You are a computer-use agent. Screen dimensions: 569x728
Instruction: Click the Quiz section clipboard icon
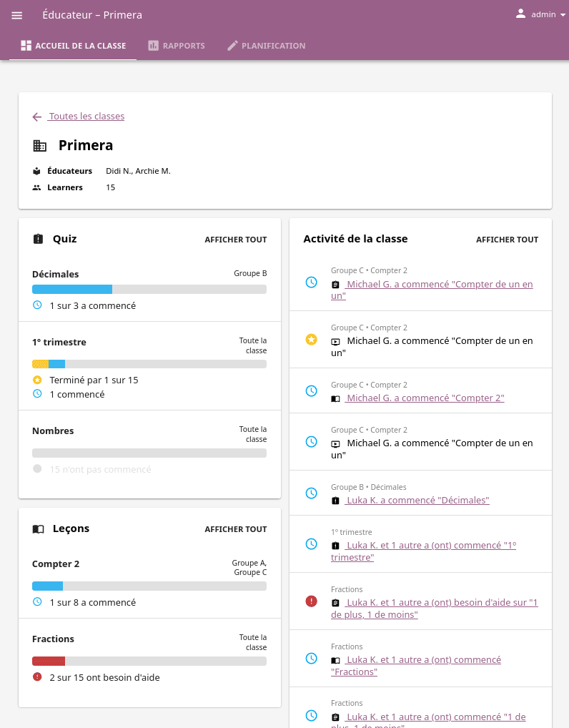pyautogui.click(x=38, y=239)
